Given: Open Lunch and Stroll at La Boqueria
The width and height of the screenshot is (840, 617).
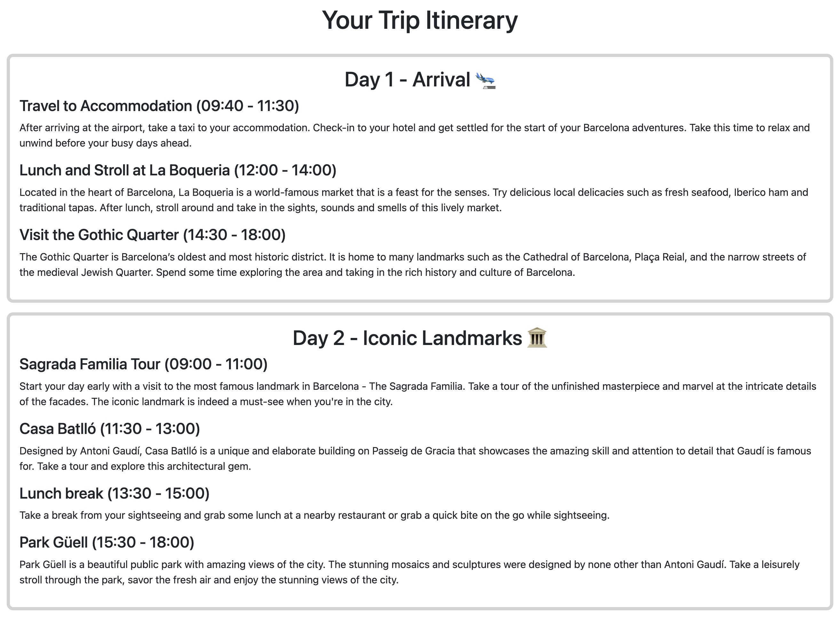Looking at the screenshot, I should [x=178, y=170].
